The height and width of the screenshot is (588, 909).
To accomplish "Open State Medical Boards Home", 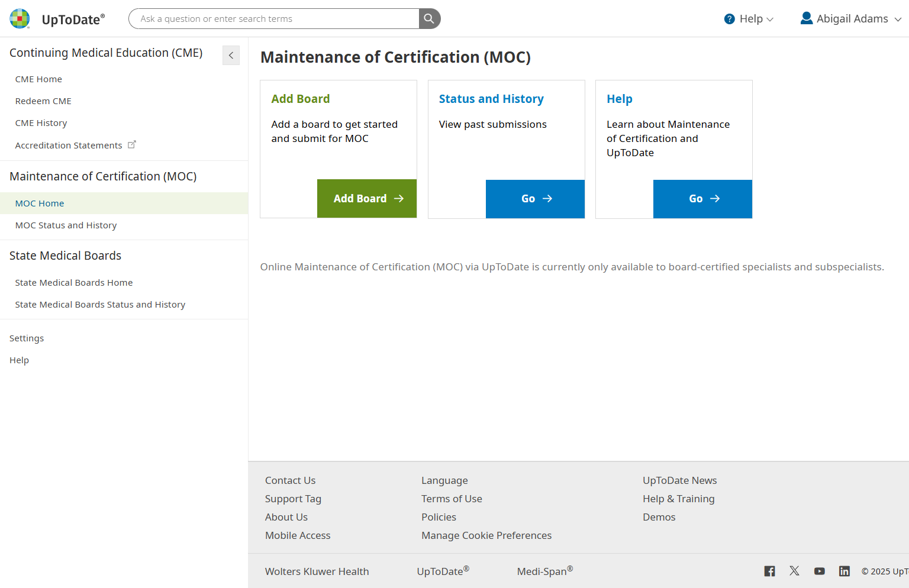I will click(74, 283).
